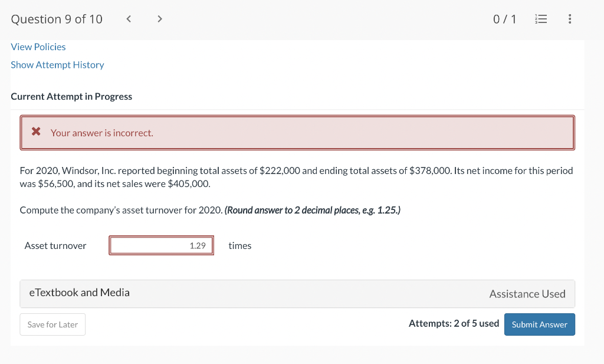604x364 pixels.
Task: Click the Attempts: 2 of 5 used text
Action: click(x=454, y=323)
